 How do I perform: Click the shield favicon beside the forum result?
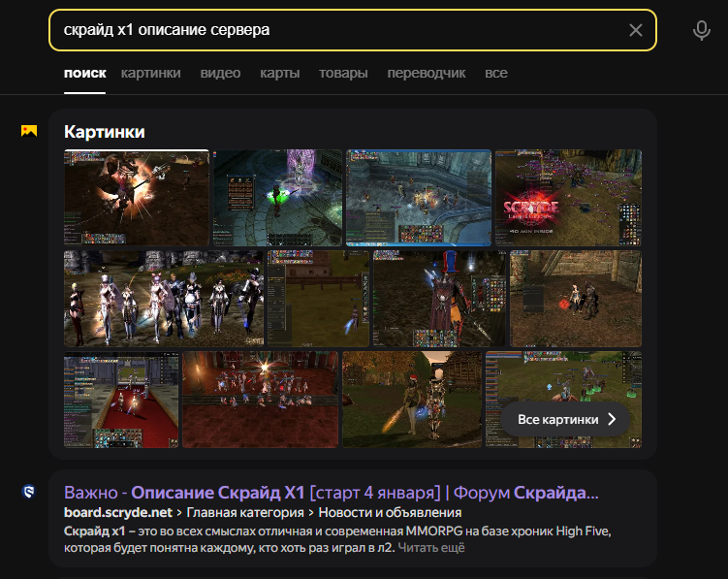[29, 492]
